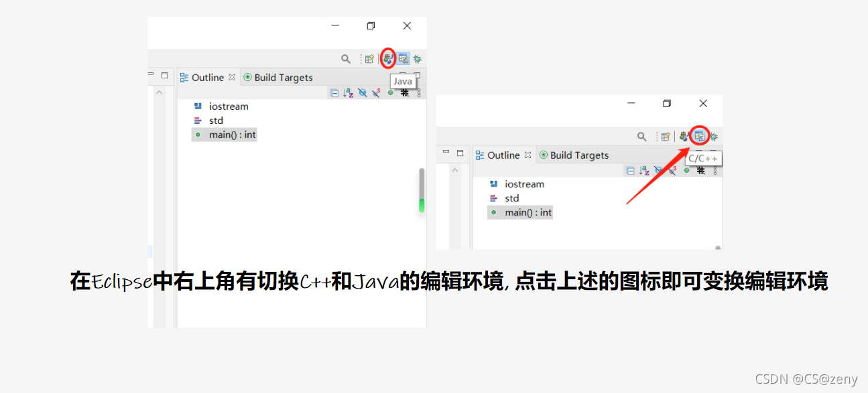Toggle Hide Fields icon in left Outline toolbar

(x=363, y=93)
